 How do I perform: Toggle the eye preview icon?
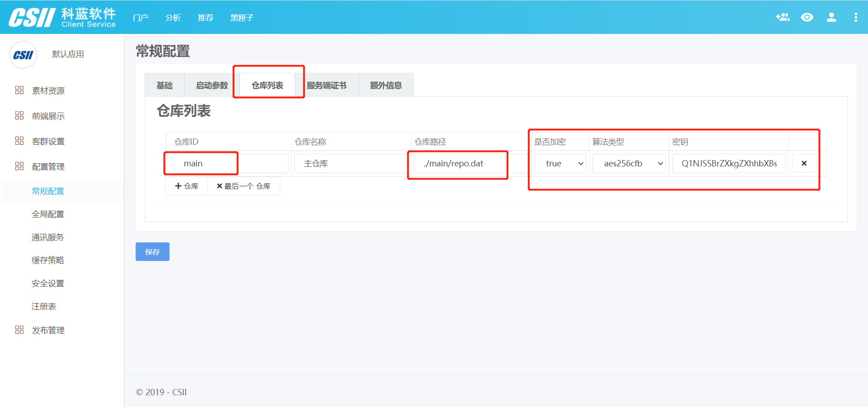click(x=807, y=17)
